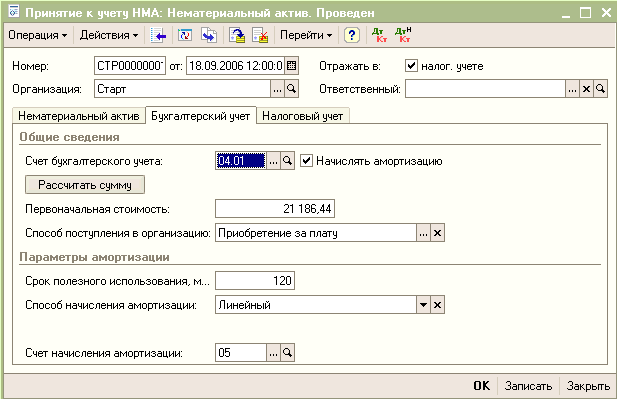Toggle налог. учете checkbox
The width and height of the screenshot is (617, 399).
[x=411, y=65]
